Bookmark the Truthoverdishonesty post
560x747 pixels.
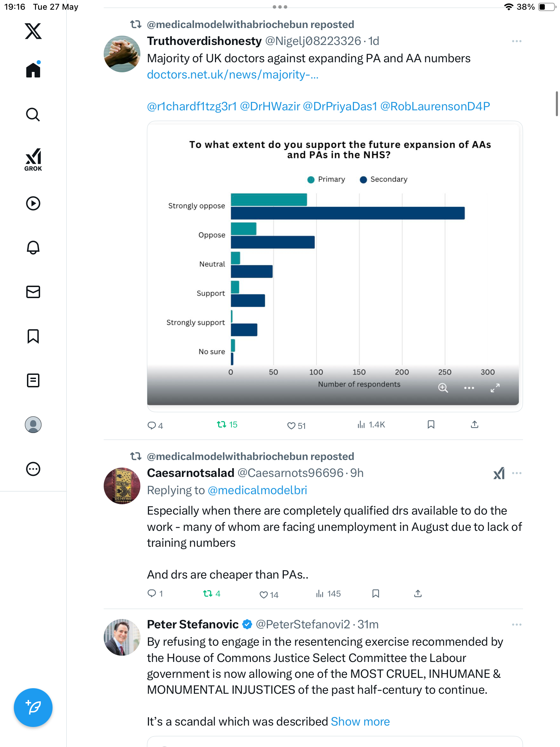point(431,425)
